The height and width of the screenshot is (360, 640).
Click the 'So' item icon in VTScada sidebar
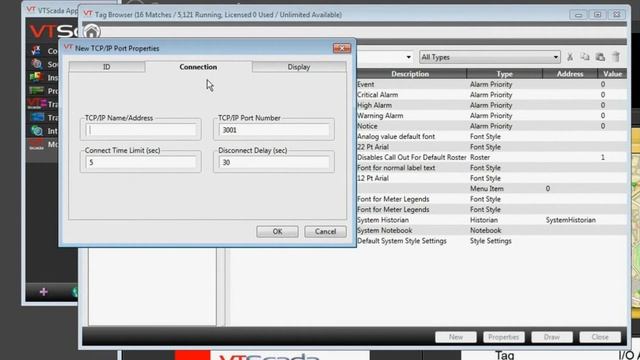pos(36,64)
